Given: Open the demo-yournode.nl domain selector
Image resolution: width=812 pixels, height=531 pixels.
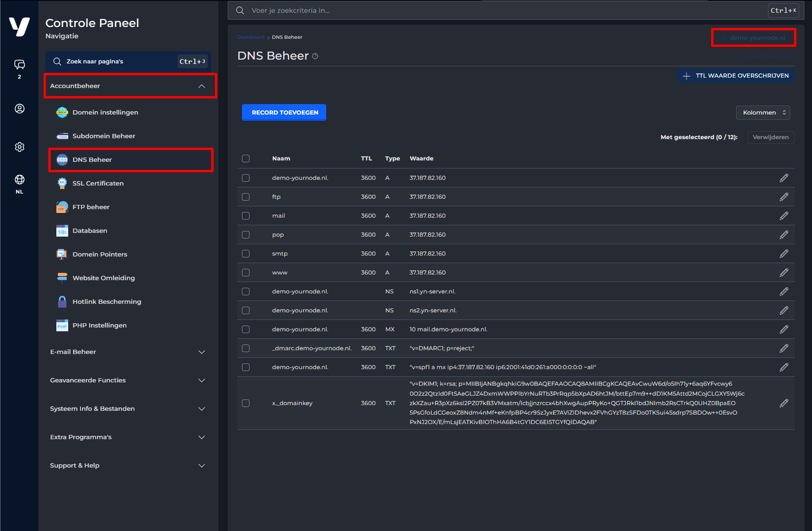Looking at the screenshot, I should click(x=753, y=38).
